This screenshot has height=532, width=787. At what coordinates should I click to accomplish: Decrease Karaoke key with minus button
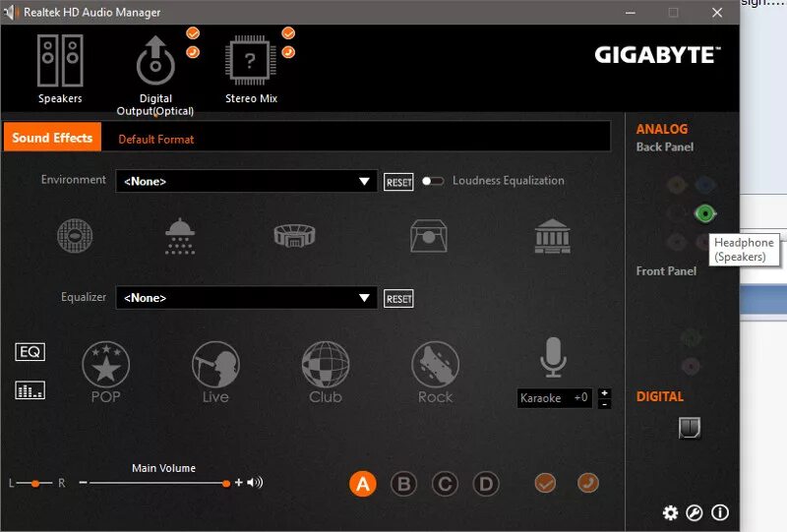(x=605, y=404)
